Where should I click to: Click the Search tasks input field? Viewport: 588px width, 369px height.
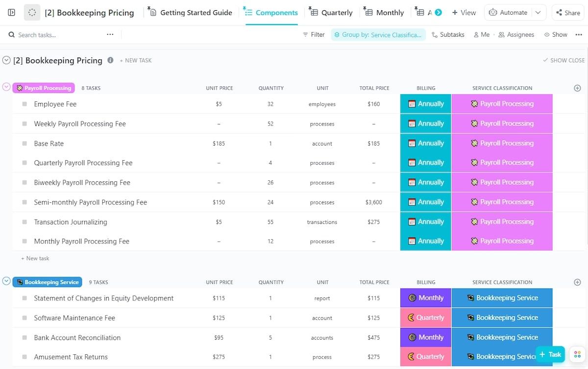(x=54, y=35)
